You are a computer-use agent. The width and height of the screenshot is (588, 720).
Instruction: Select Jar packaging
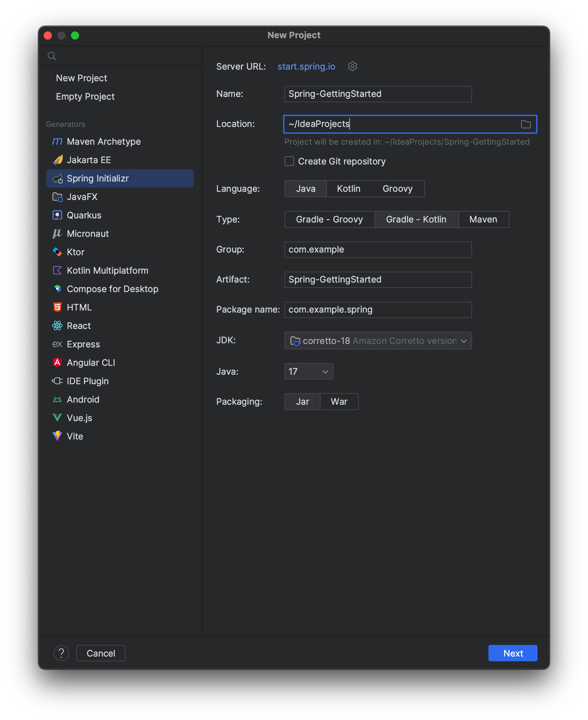click(x=303, y=402)
